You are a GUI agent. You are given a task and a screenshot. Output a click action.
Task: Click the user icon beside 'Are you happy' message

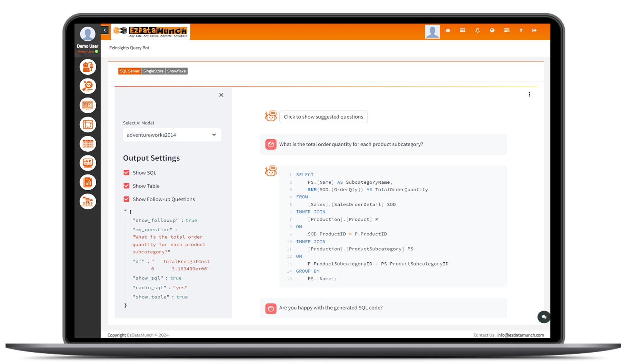coord(271,308)
